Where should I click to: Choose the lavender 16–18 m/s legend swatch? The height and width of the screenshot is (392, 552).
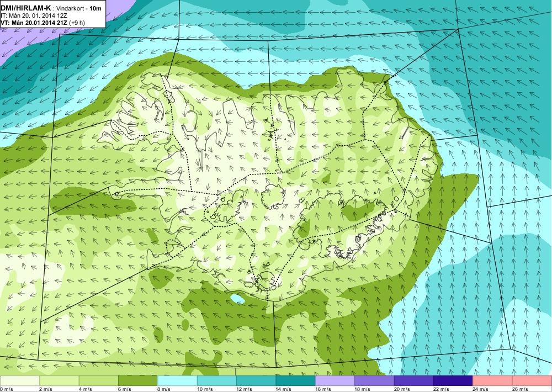tap(335, 381)
